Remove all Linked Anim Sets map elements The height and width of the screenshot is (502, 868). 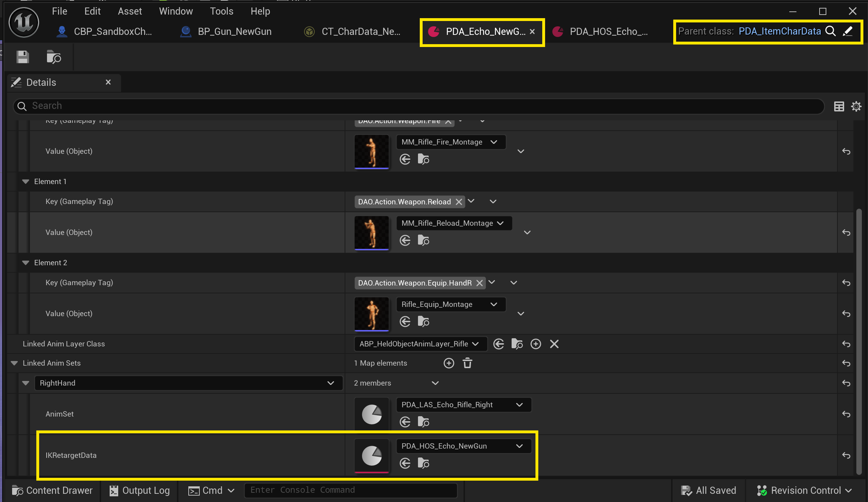click(467, 363)
